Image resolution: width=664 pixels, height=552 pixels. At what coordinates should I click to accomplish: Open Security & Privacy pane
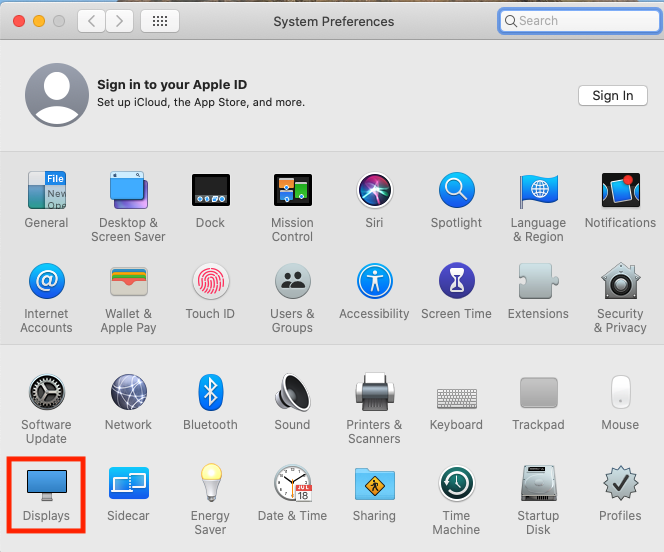pyautogui.click(x=620, y=283)
